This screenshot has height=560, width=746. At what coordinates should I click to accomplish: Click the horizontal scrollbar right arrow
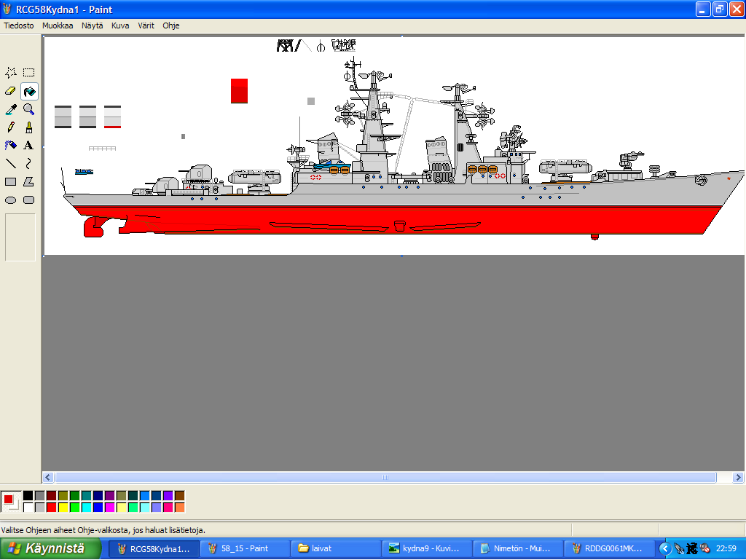tap(738, 478)
